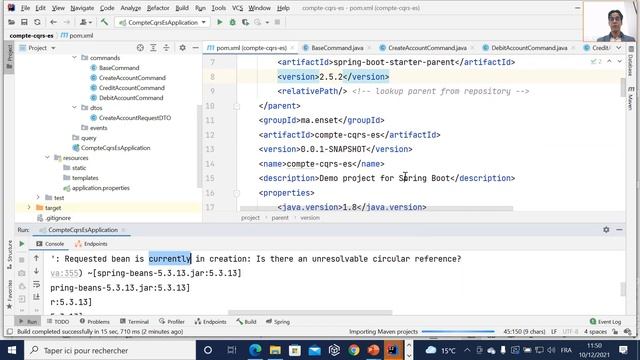
Task: Open the Endpoints tab in Run panel
Action: (91, 244)
